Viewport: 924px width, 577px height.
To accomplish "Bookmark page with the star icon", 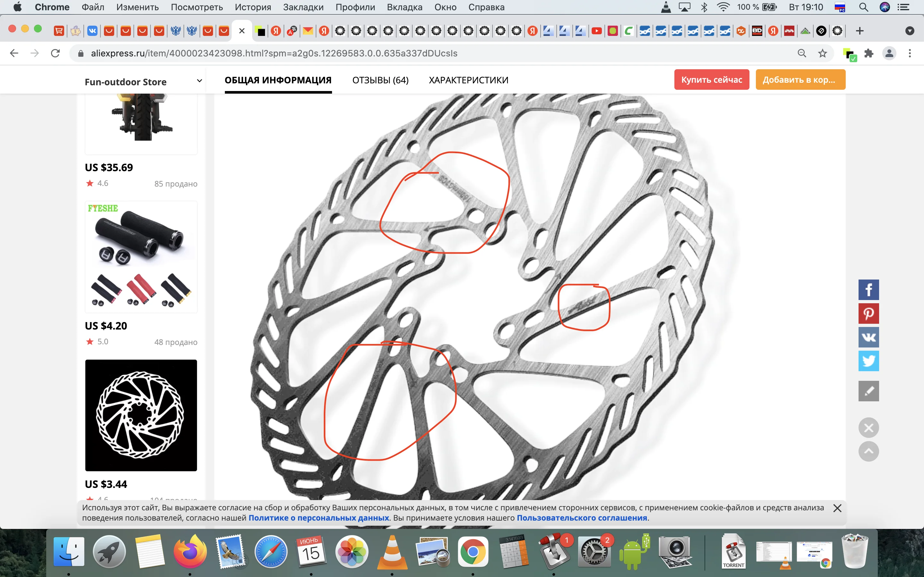I will tap(822, 54).
